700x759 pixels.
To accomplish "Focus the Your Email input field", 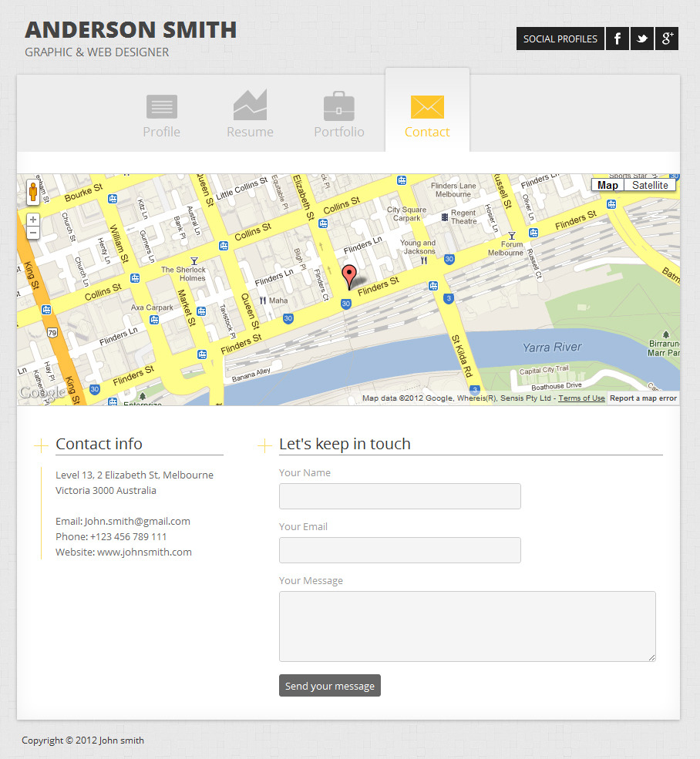I will point(399,550).
